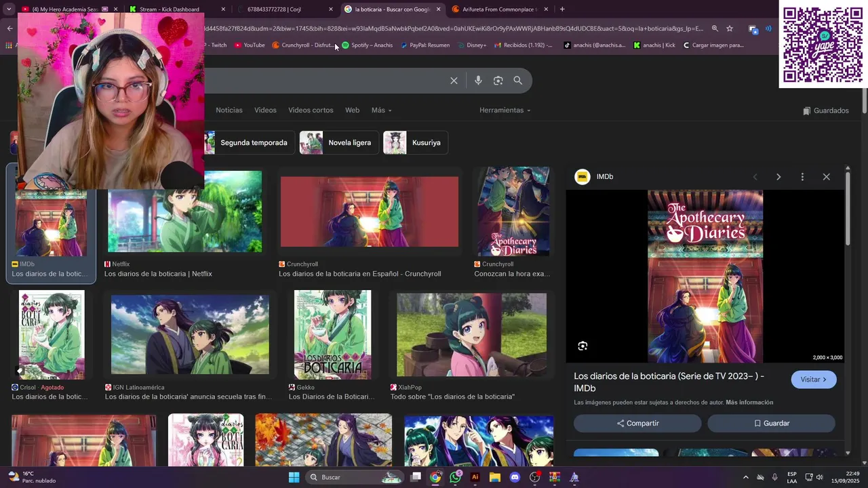Open Spotify – Anachis bookmark

(x=367, y=45)
